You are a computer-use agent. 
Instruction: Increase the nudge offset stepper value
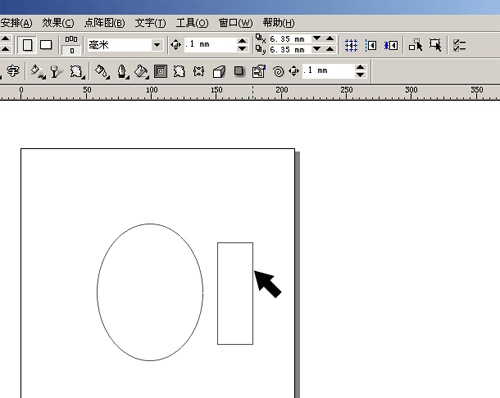[242, 41]
